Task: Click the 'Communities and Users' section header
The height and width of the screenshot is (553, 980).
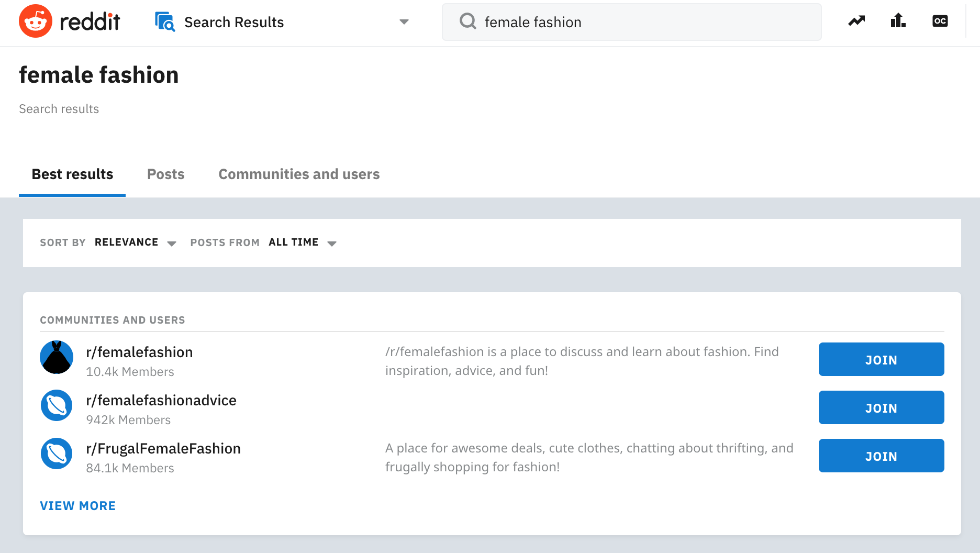Action: tap(113, 320)
